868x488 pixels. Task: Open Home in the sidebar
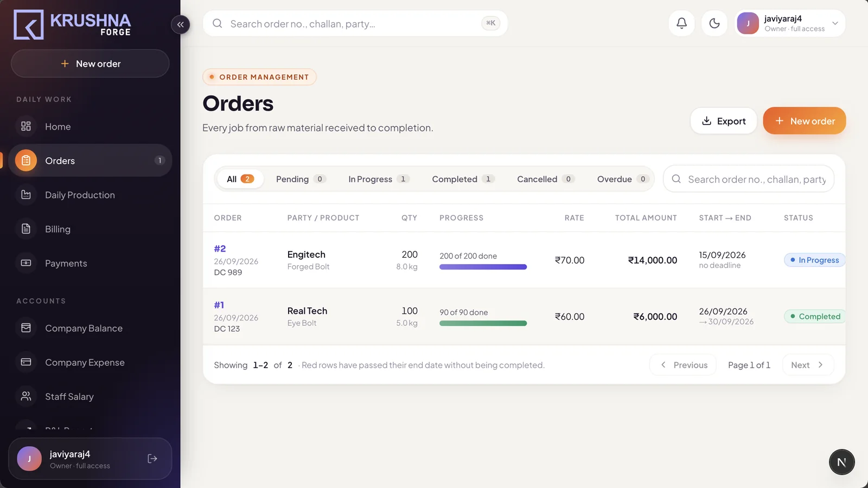[x=90, y=126]
